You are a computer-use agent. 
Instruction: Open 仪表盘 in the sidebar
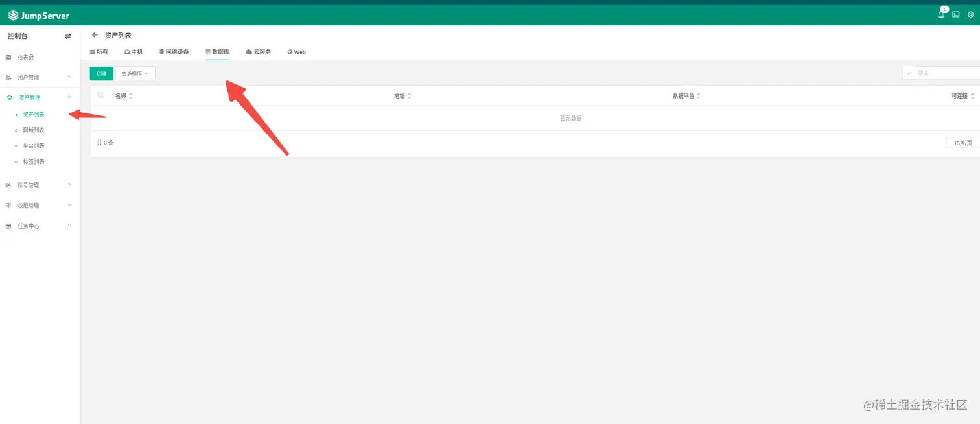[26, 58]
